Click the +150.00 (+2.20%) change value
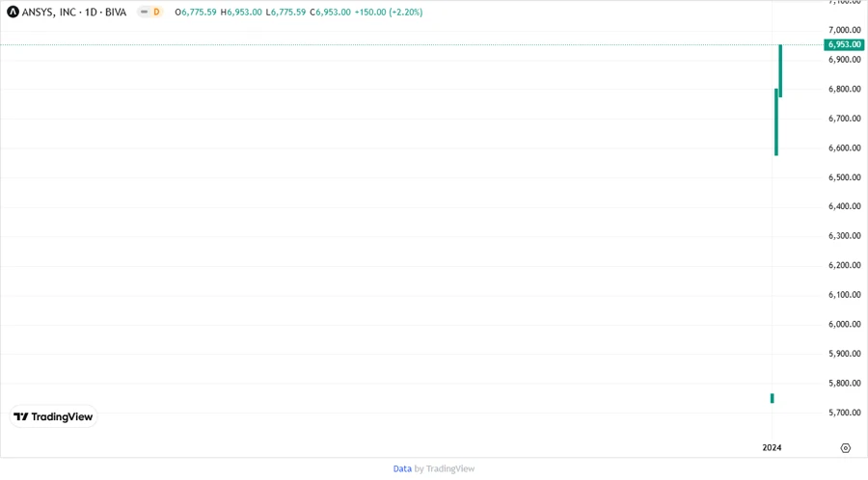Image resolution: width=868 pixels, height=480 pixels. [388, 12]
